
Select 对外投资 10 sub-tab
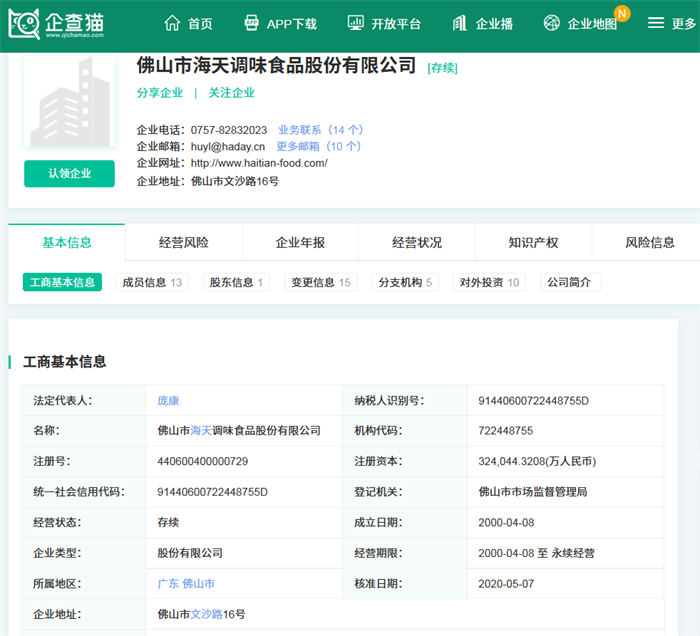coord(489,282)
